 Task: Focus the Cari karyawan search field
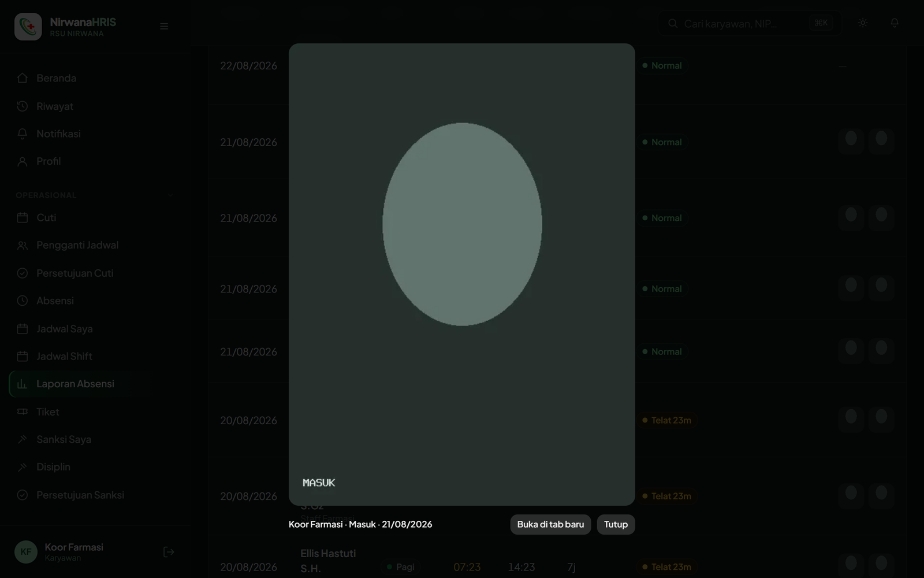[750, 23]
